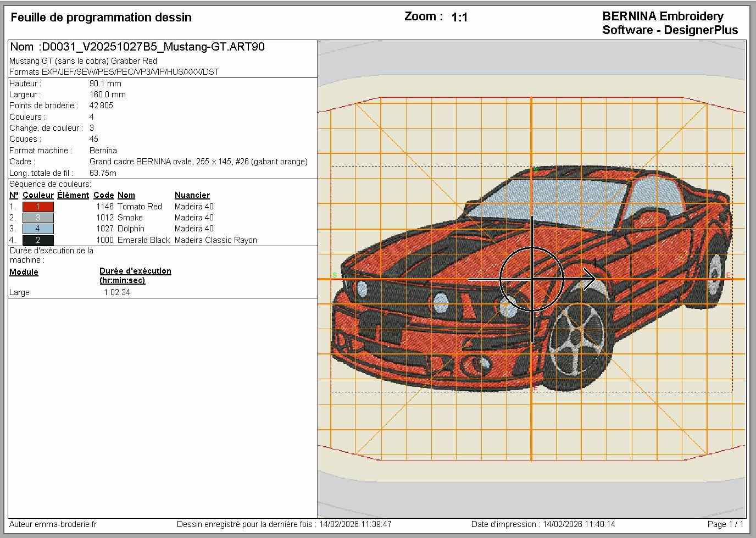Click the Code column header
This screenshot has width=756, height=538.
coord(104,195)
